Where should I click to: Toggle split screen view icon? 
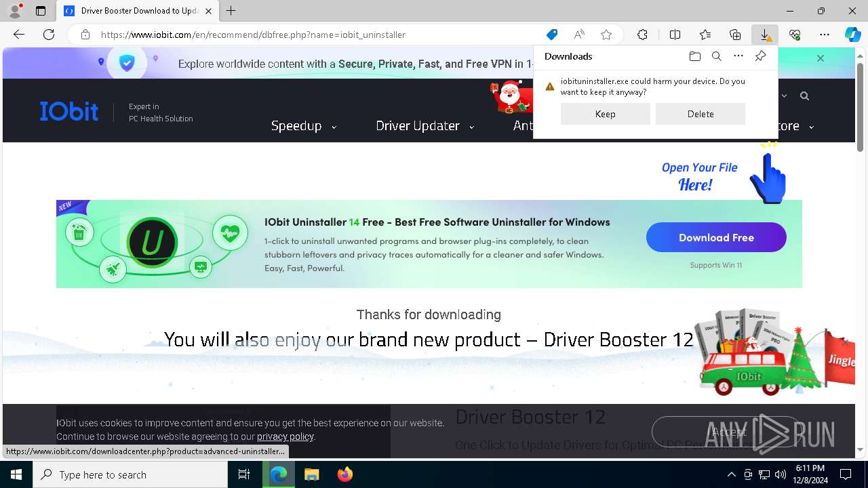point(675,35)
